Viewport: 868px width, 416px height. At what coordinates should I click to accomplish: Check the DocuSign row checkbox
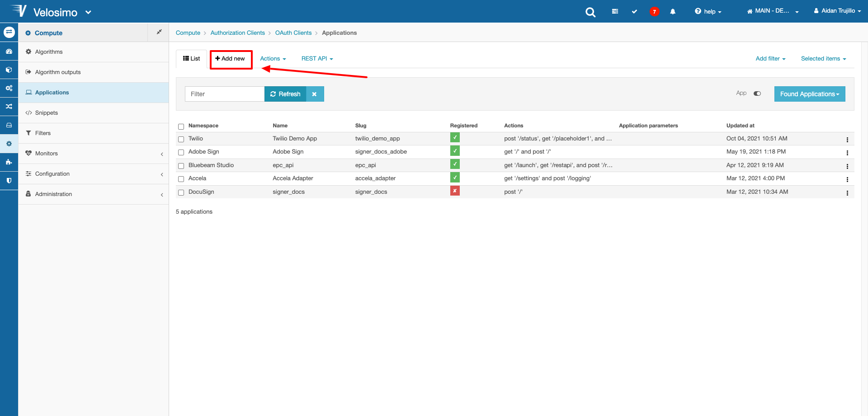(x=181, y=192)
